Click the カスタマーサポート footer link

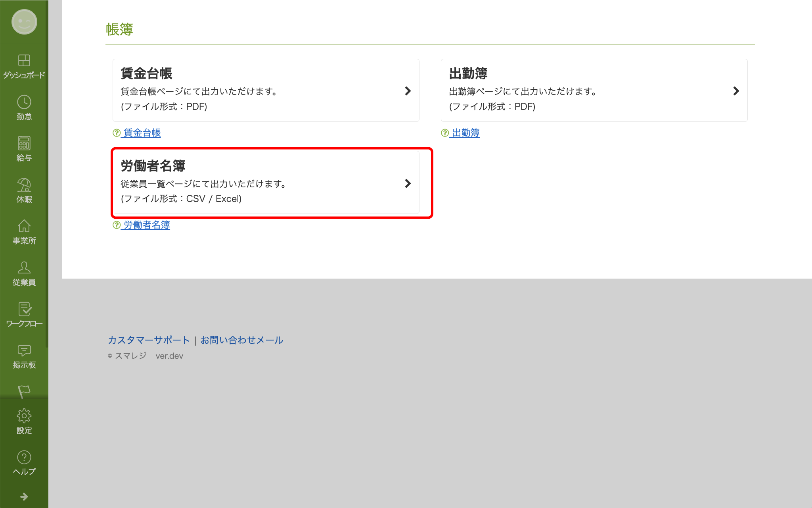[x=149, y=340]
